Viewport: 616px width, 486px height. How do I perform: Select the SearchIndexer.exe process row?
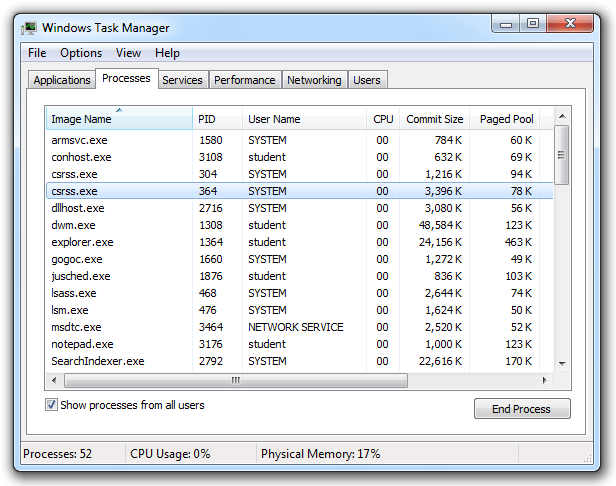coord(299,361)
